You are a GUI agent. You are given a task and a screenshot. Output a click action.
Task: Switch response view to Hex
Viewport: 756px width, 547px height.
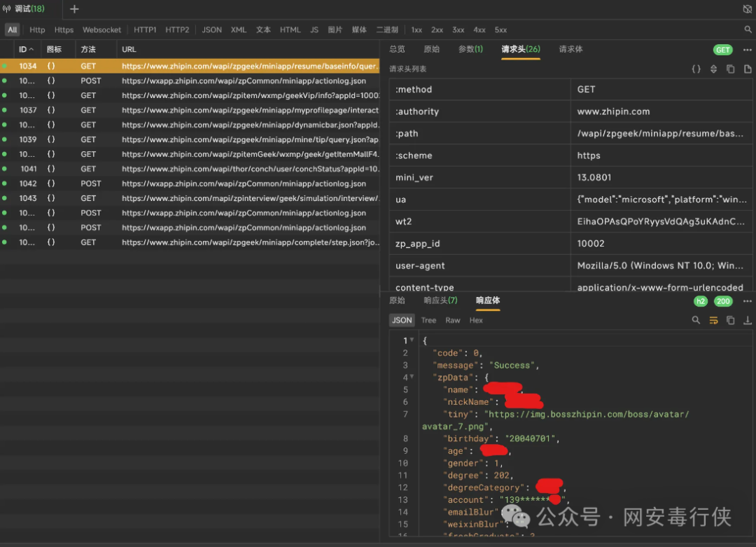pyautogui.click(x=476, y=320)
